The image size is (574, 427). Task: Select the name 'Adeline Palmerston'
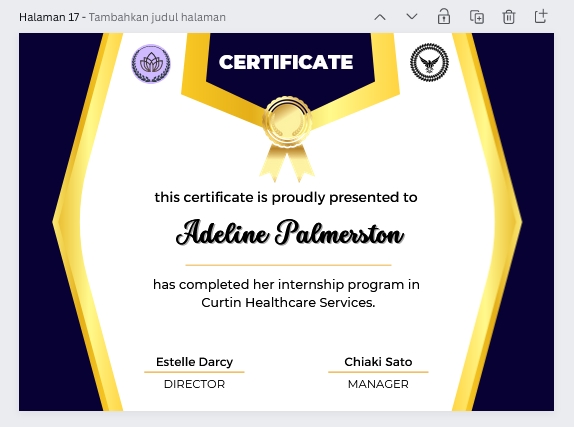pos(290,233)
